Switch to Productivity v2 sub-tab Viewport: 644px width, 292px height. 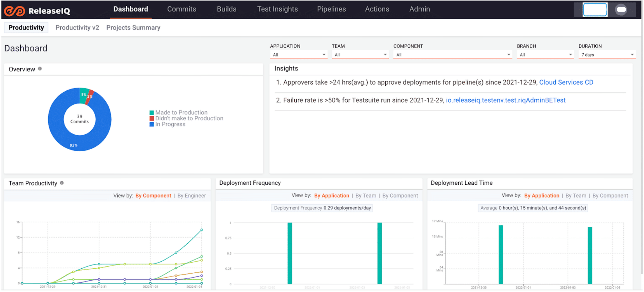click(77, 27)
